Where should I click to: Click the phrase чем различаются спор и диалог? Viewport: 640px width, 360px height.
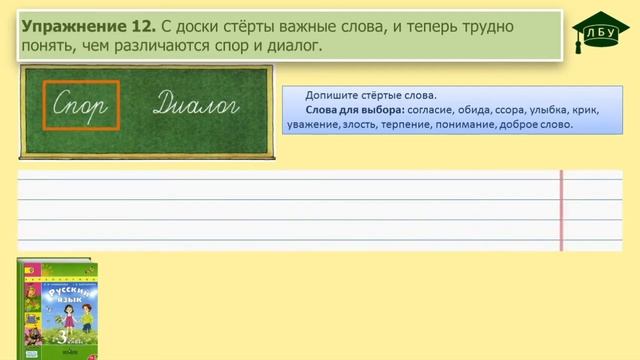pyautogui.click(x=202, y=46)
